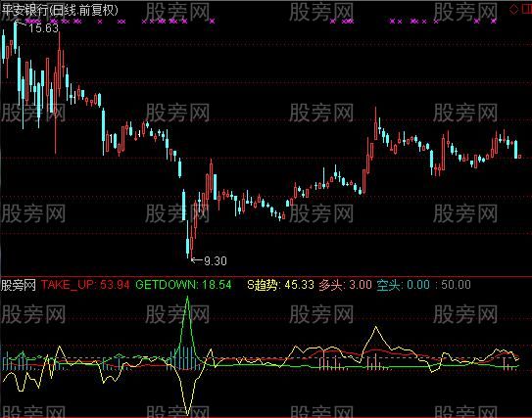Click the 多头: 3.00 indicator value
Image resolution: width=532 pixels, height=418 pixels.
[x=346, y=285]
